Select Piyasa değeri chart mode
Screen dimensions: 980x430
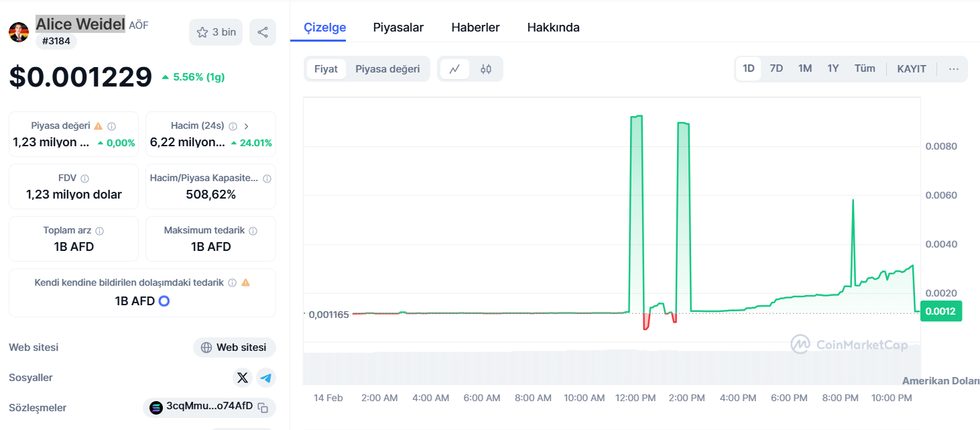pos(387,69)
